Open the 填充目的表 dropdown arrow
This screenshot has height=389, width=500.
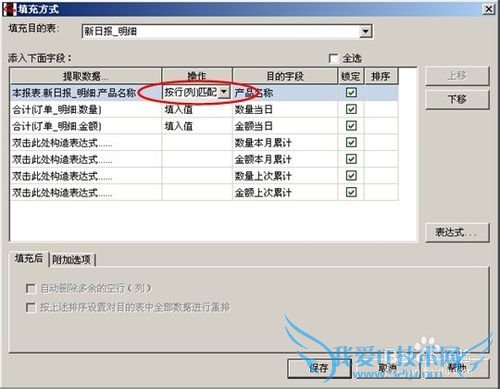(365, 31)
